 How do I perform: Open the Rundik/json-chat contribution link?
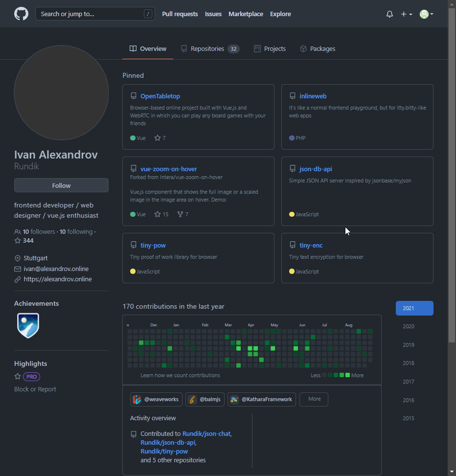(x=206, y=434)
